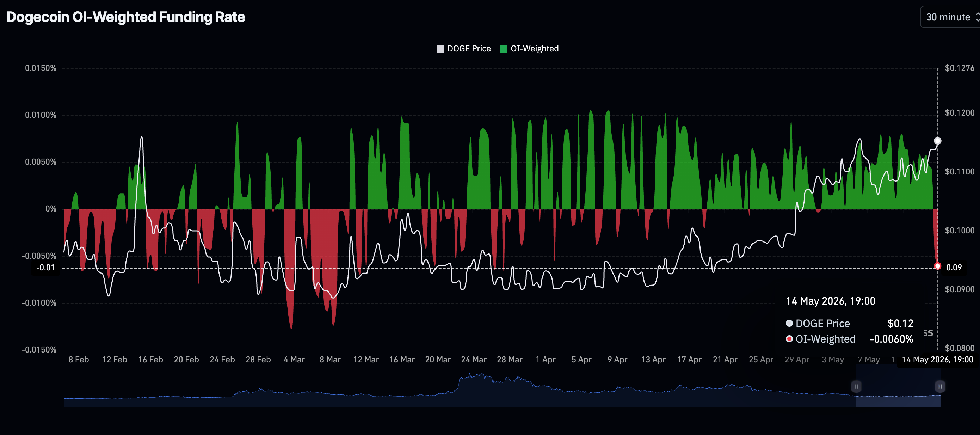The image size is (980, 435).
Task: Click the 0.09 crosshair price label
Action: 954,268
